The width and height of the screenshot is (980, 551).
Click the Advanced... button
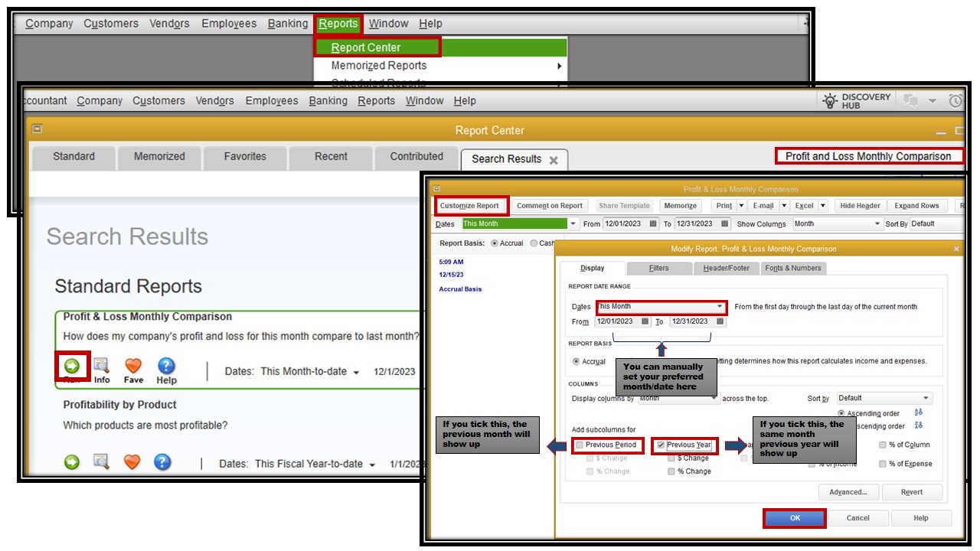point(848,492)
